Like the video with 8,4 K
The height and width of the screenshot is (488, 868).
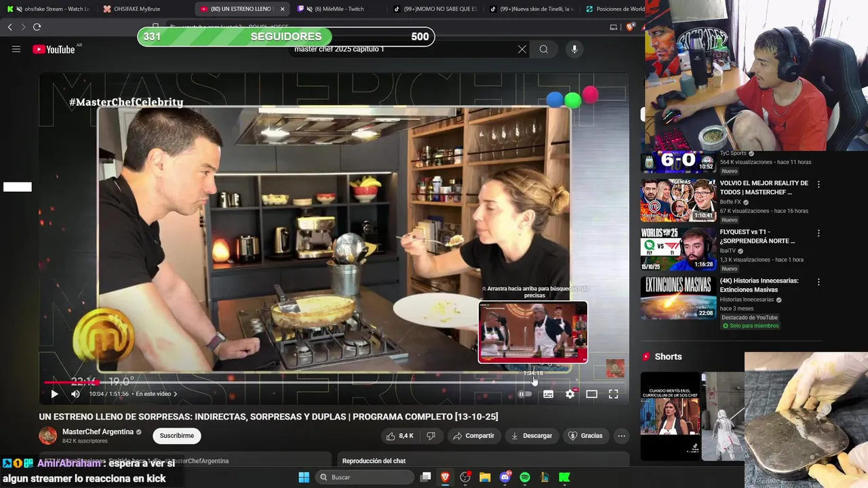[399, 436]
